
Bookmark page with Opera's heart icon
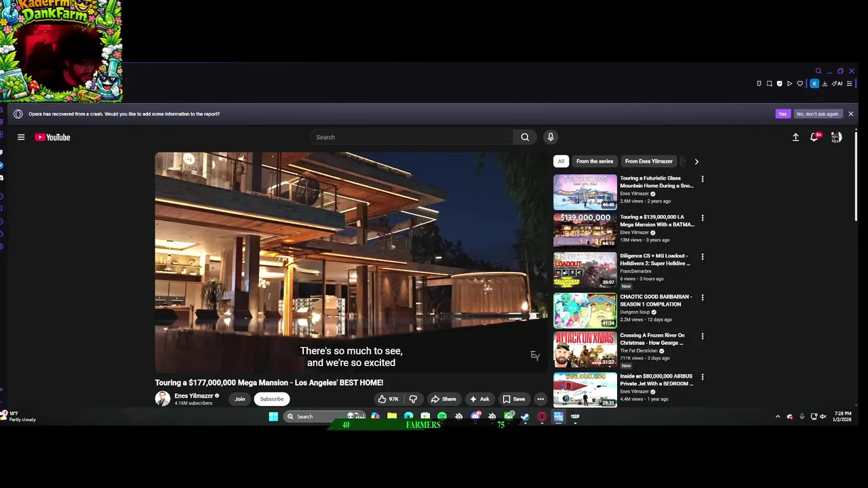click(800, 83)
